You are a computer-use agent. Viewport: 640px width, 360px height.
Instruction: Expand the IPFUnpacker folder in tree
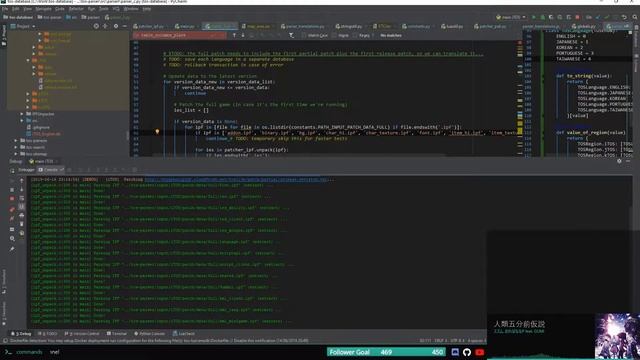(22, 114)
